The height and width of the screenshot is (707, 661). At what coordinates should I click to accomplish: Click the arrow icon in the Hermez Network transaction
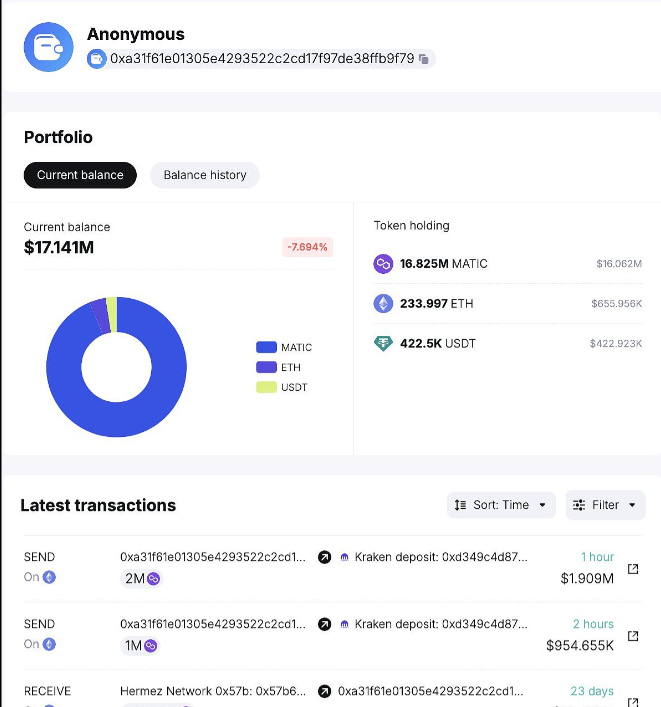[324, 691]
